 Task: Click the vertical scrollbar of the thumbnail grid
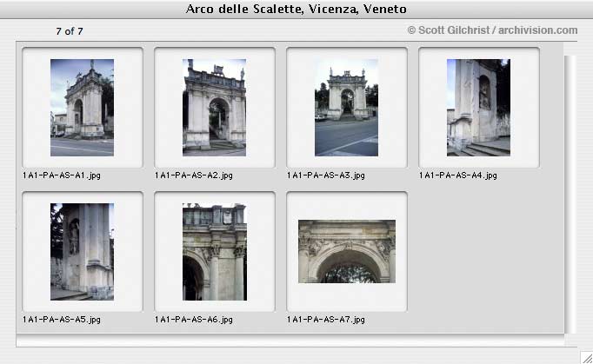pyautogui.click(x=570, y=195)
